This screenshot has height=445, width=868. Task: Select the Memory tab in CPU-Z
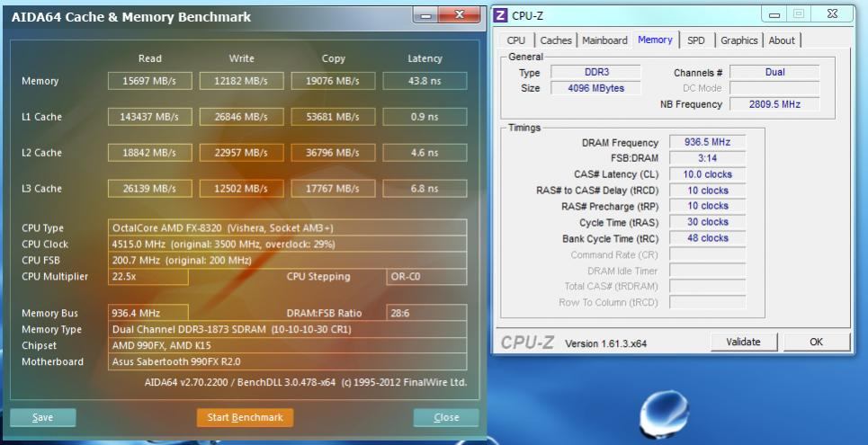pos(655,40)
